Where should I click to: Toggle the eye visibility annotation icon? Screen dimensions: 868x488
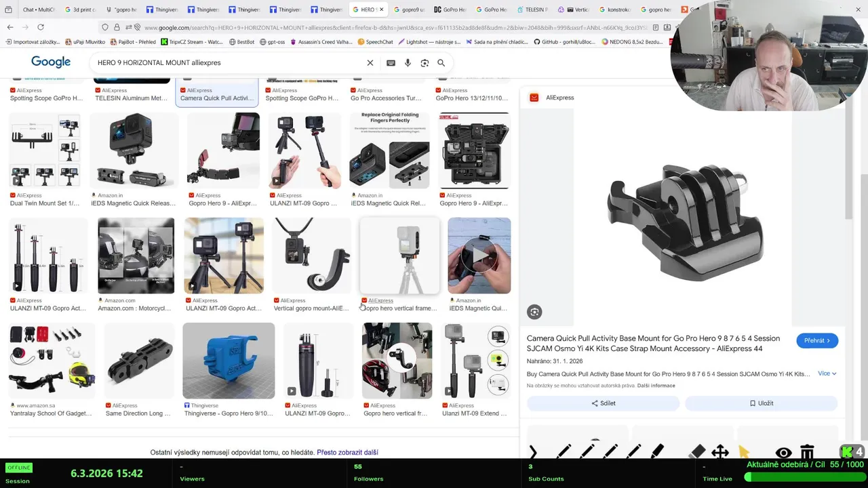783,452
